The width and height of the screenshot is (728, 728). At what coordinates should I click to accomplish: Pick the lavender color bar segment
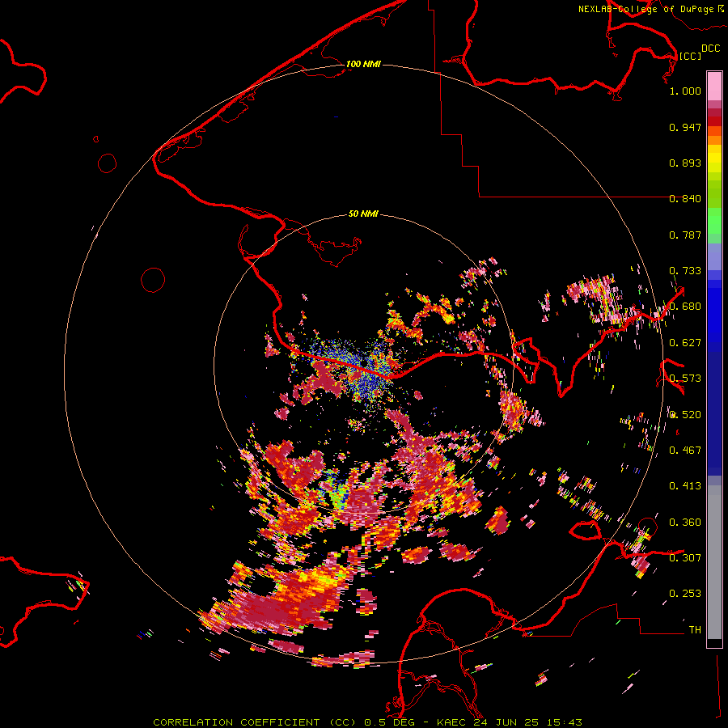point(714,256)
